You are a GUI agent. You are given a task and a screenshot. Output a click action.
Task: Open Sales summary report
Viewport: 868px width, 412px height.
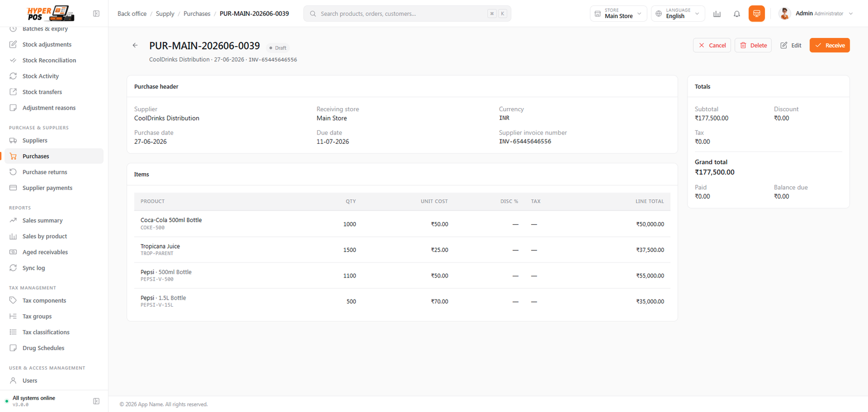click(x=54, y=220)
